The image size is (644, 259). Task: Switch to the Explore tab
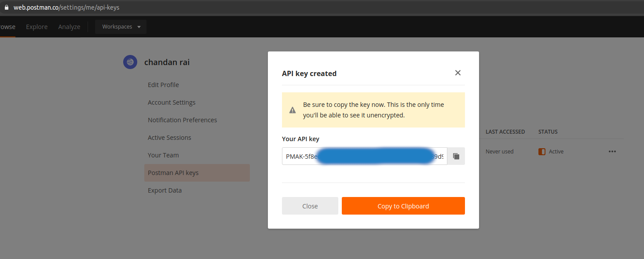[37, 27]
